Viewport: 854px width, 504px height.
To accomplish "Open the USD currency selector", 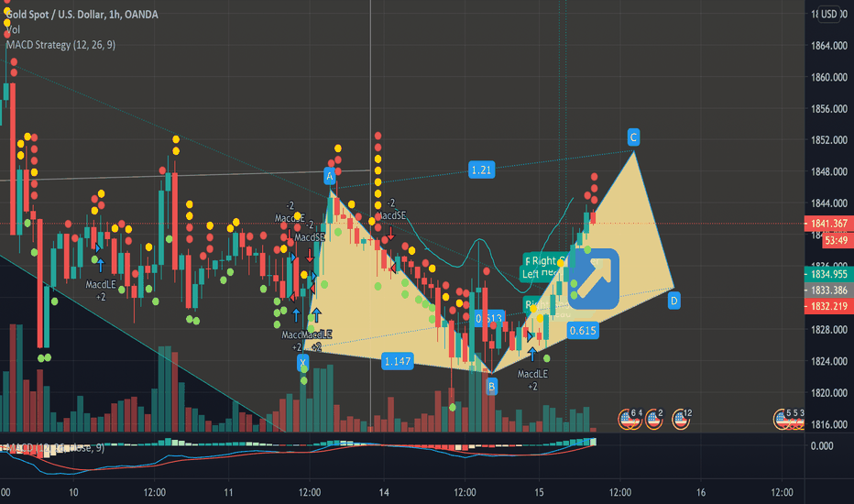I will [829, 14].
